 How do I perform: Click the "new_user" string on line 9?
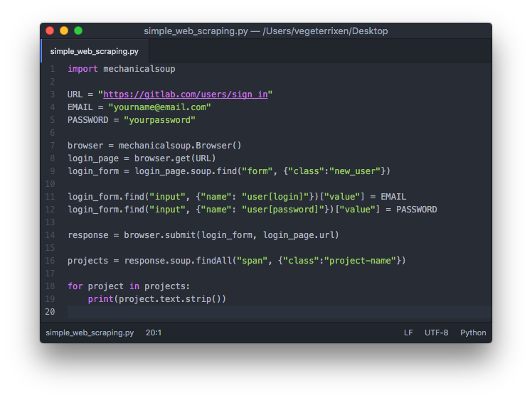click(x=355, y=171)
